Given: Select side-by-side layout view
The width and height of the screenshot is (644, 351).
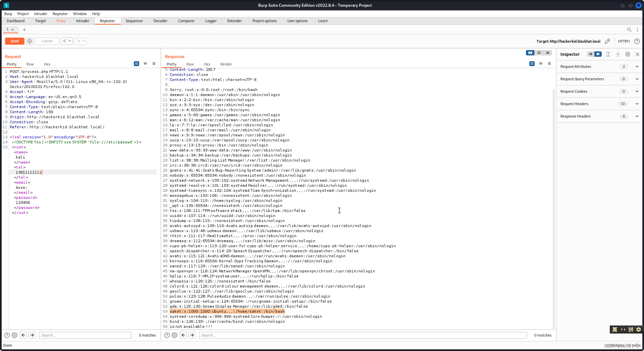Looking at the screenshot, I should pyautogui.click(x=530, y=53).
